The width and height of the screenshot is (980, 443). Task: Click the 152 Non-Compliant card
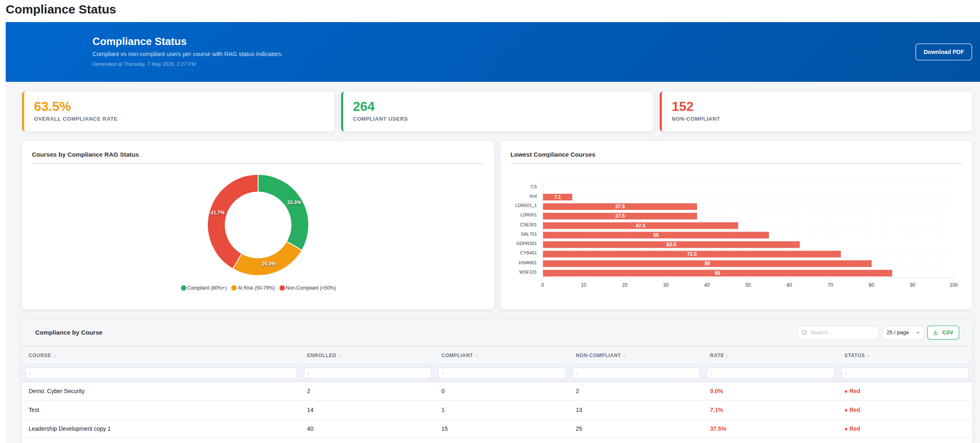(816, 112)
